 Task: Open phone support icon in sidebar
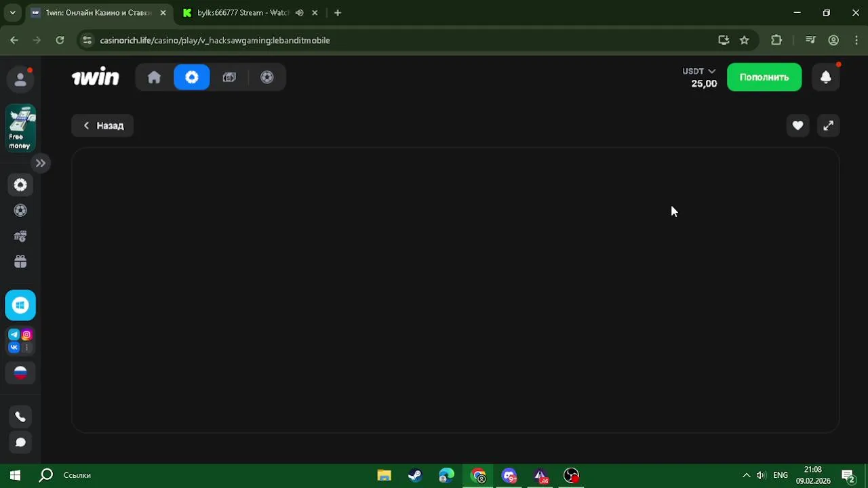coord(20,417)
